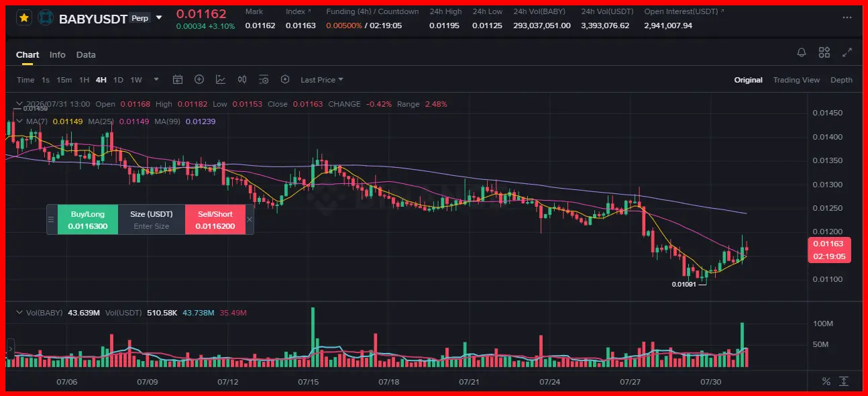Click the 24h Low value 0.01125
The image size is (868, 396).
[x=486, y=26]
